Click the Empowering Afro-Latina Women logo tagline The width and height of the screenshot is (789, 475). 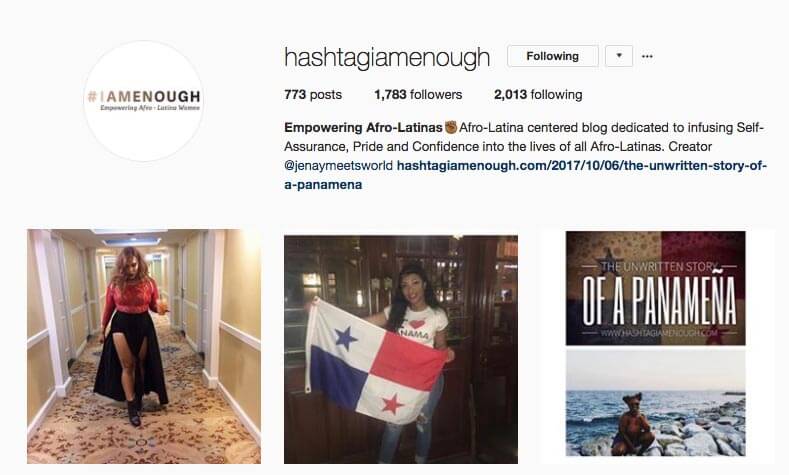[150, 108]
